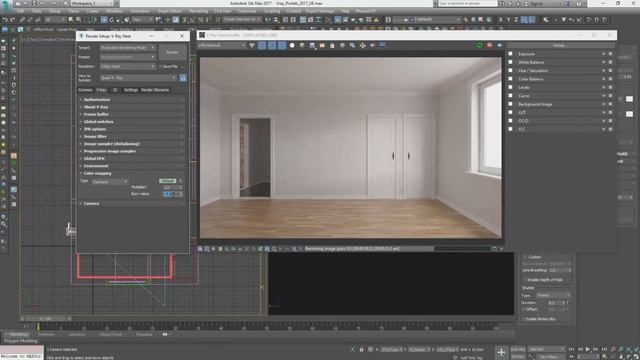Expand the Exposure row arrow
Viewport: 640px width, 360px height.
tap(603, 54)
